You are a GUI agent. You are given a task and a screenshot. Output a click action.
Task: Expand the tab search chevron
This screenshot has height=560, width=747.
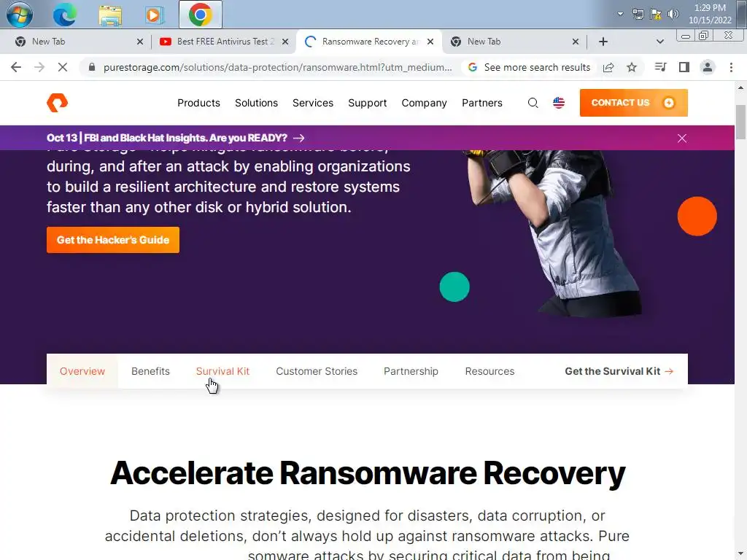pos(659,42)
